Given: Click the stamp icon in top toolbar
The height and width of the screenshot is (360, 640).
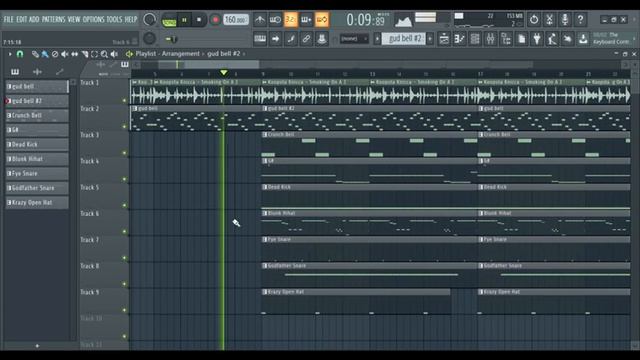Looking at the screenshot, I should 322,39.
